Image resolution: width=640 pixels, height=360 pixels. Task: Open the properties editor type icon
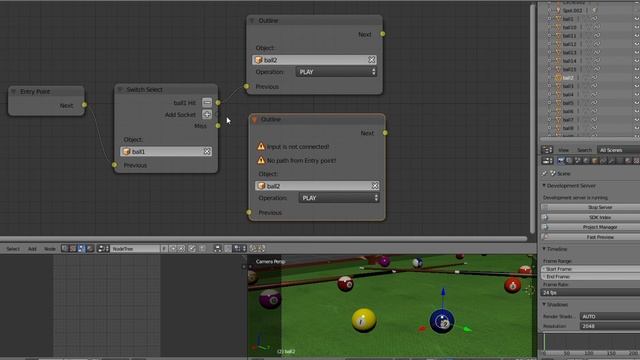tap(547, 161)
